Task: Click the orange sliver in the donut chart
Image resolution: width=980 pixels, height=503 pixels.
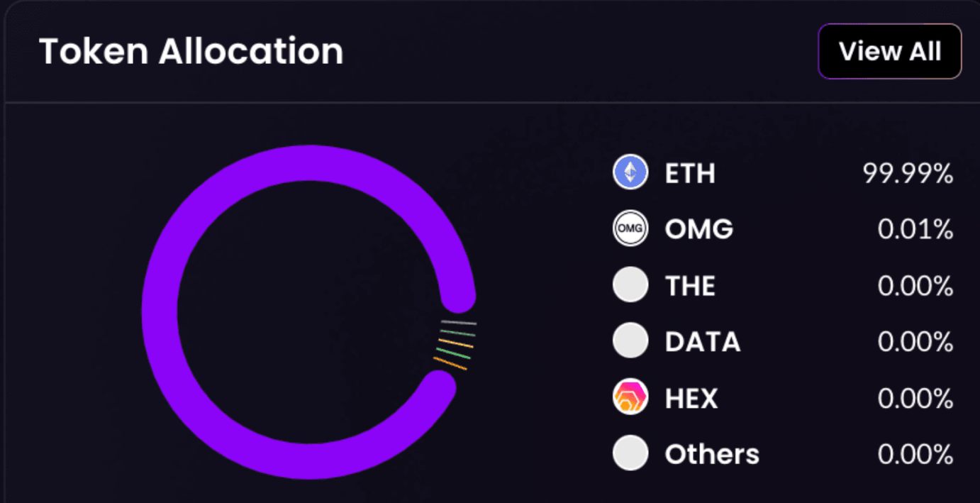Action: tap(450, 363)
